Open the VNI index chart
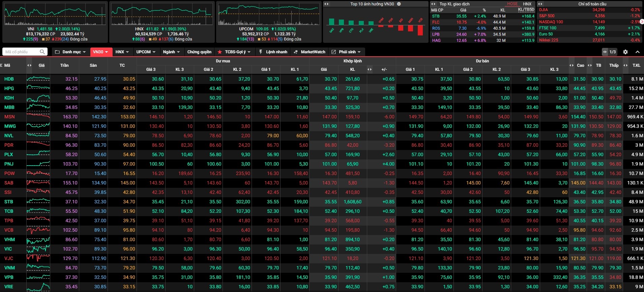 [55, 14]
